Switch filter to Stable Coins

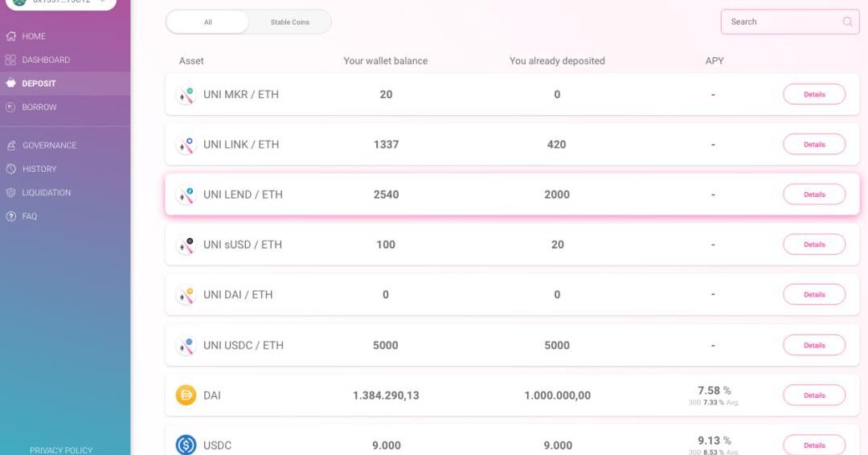pos(289,23)
